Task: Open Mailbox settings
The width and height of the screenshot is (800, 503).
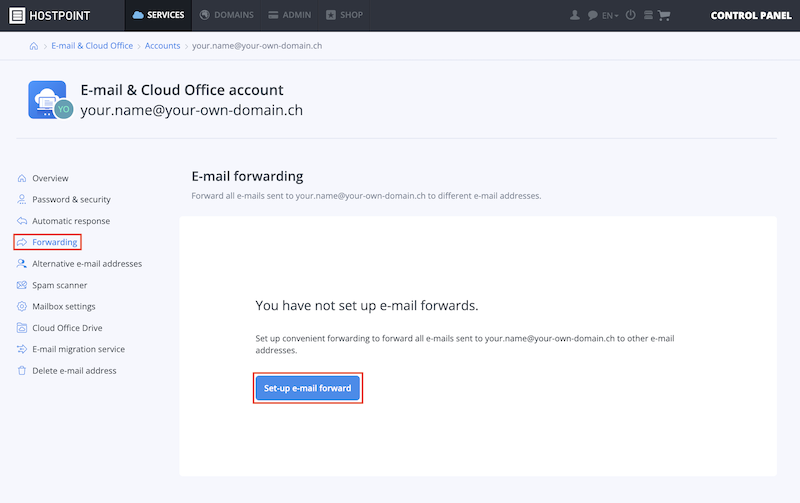Action: pyautogui.click(x=64, y=307)
